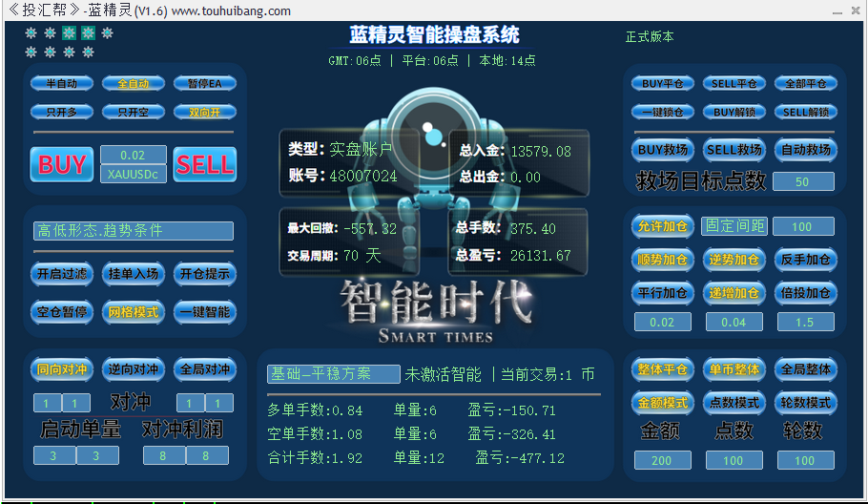Toggle the 全自动 full-auto mode
Screen dimensions: 868x504
click(x=134, y=84)
